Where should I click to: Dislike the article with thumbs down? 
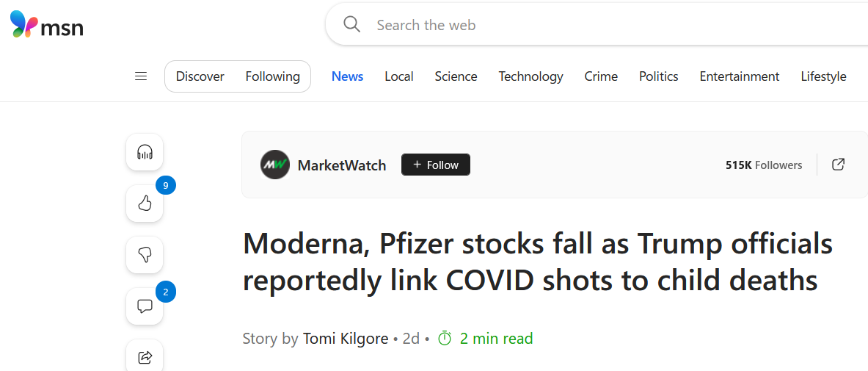145,255
